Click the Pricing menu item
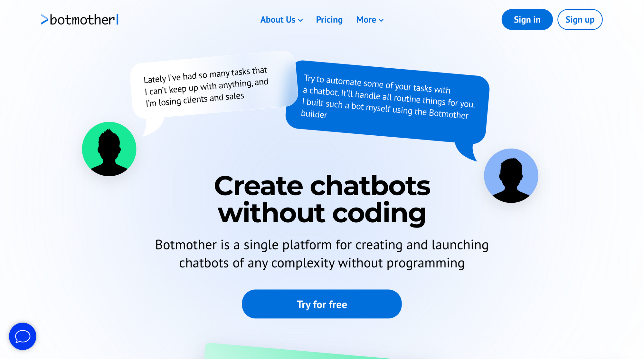The image size is (644, 359). pyautogui.click(x=329, y=19)
